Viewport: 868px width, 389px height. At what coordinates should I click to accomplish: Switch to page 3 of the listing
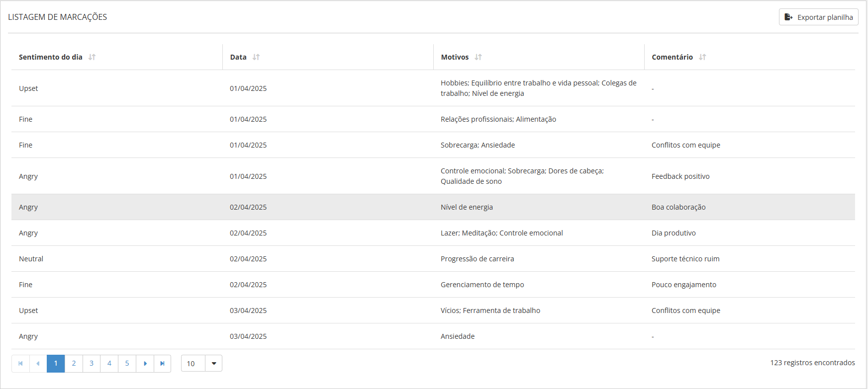pyautogui.click(x=92, y=364)
